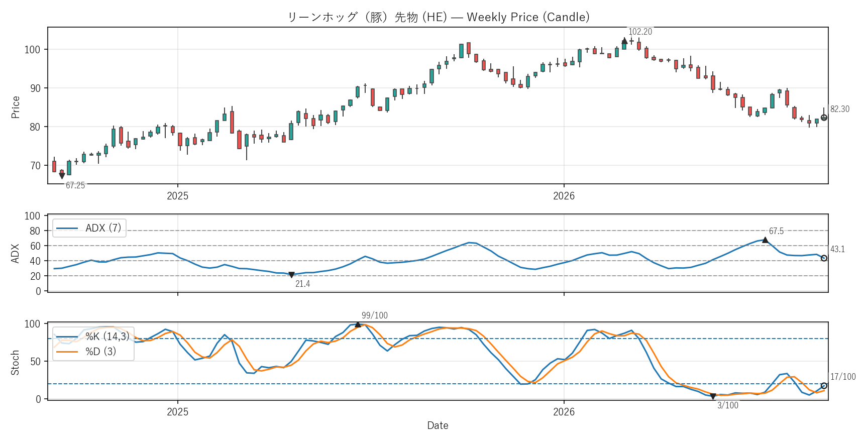Click the "50" tick on the Stoch axis
868x441 pixels.
point(35,362)
